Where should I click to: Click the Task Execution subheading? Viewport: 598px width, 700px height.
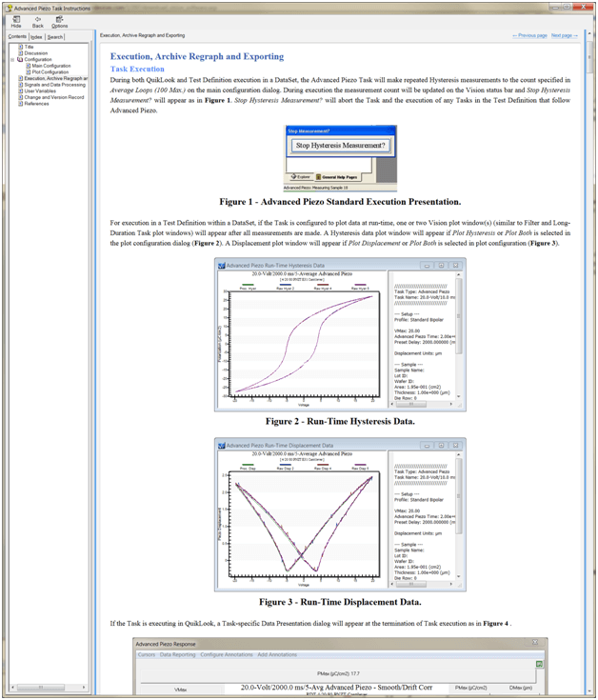(x=137, y=69)
